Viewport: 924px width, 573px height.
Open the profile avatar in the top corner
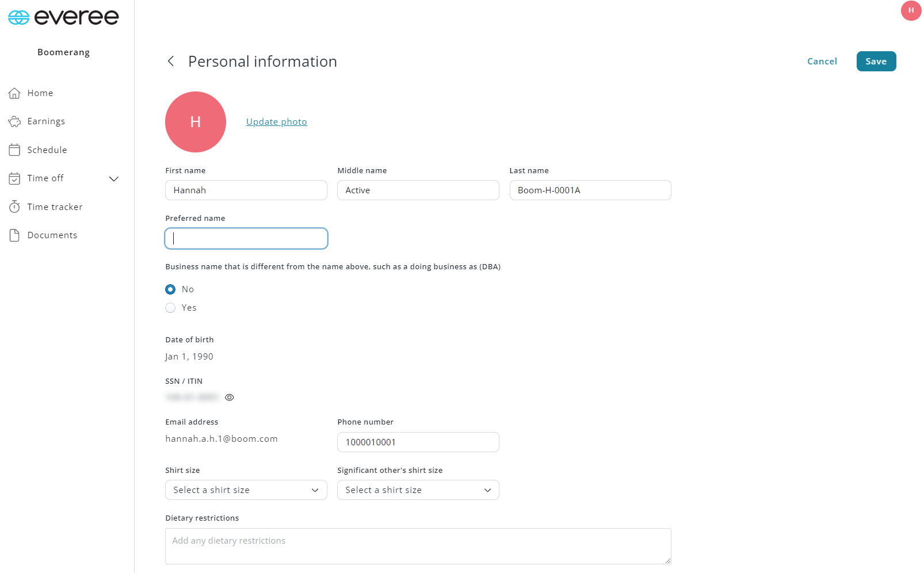coord(910,10)
